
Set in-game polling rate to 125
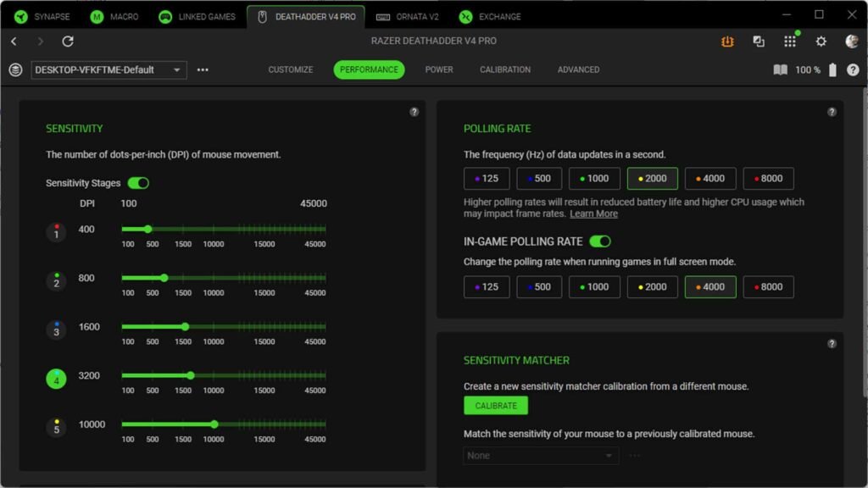pyautogui.click(x=487, y=286)
